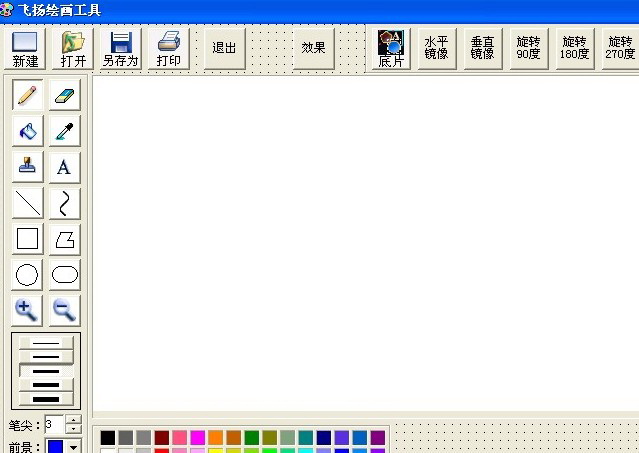Pick the dark green palette swatch
The width and height of the screenshot is (639, 453).
point(252,438)
